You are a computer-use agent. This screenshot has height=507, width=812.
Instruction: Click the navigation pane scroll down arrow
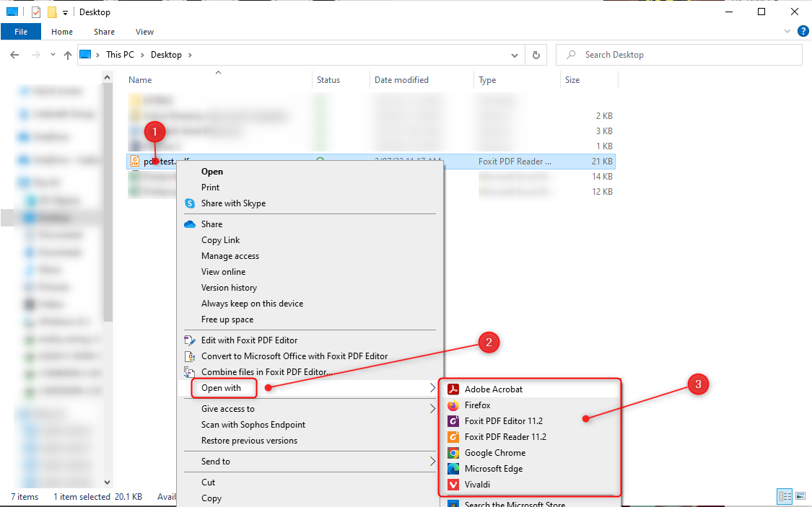click(x=108, y=482)
